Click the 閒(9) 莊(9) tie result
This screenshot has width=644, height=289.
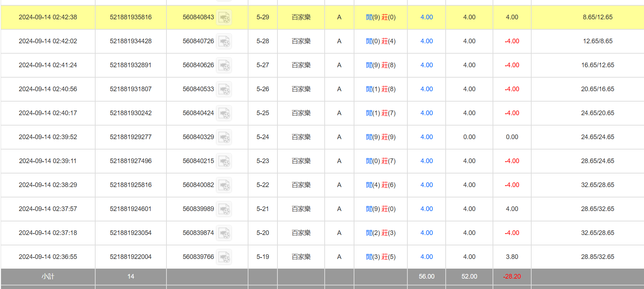(x=381, y=137)
